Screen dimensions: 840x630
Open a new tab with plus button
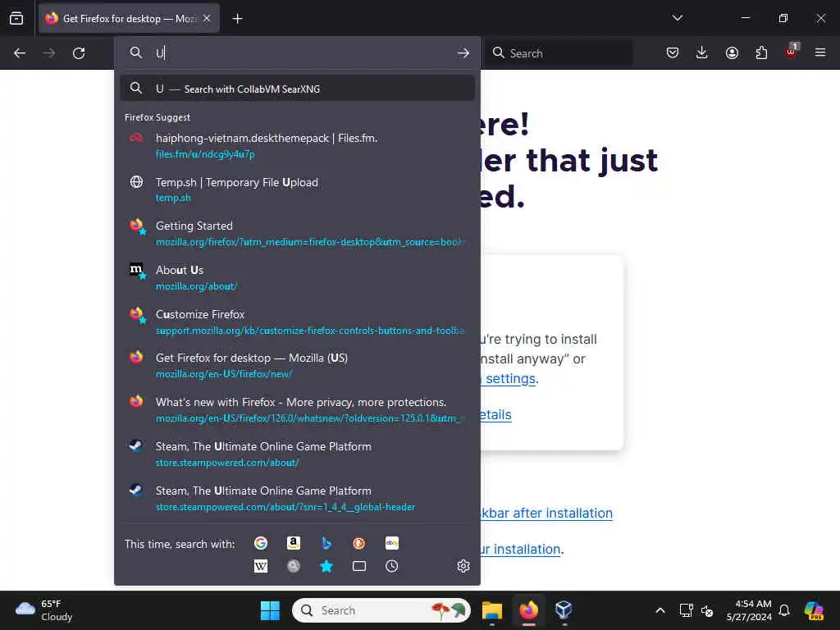point(237,18)
